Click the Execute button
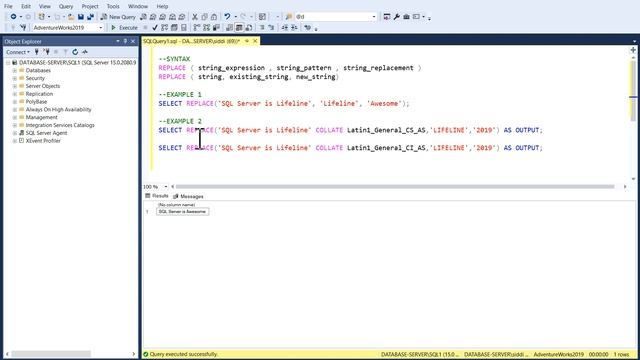The height and width of the screenshot is (360, 640). click(124, 28)
